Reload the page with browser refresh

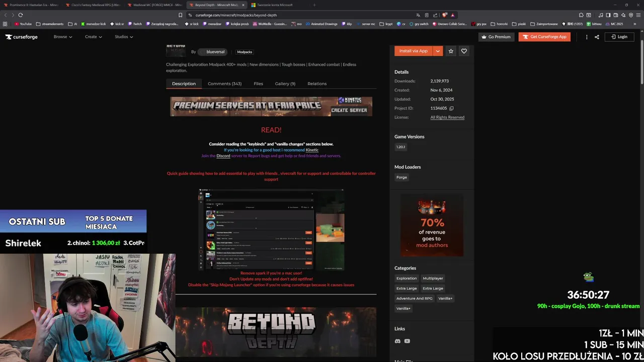pyautogui.click(x=21, y=15)
